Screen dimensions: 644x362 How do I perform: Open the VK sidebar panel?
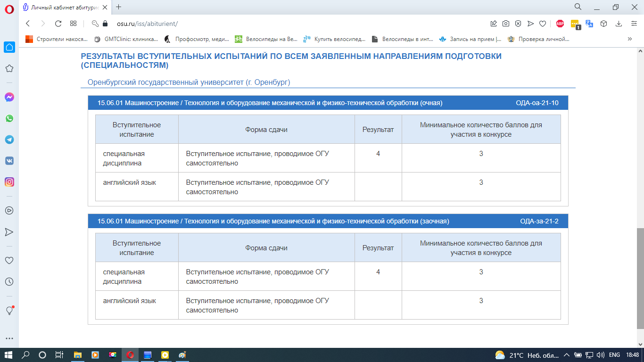pos(9,161)
